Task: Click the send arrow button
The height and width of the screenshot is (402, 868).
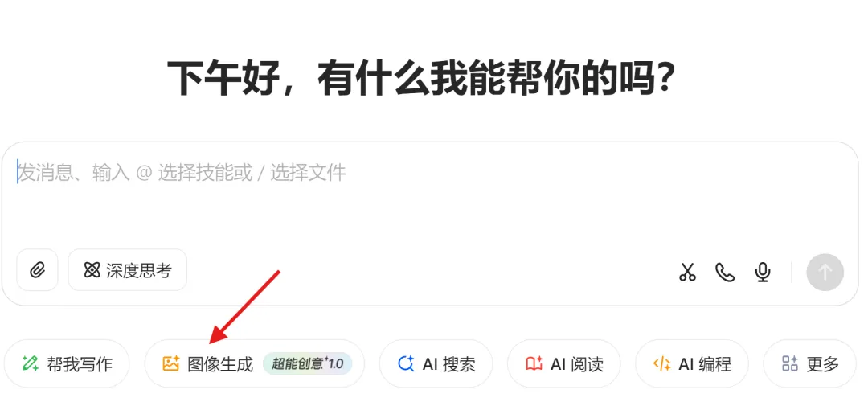Action: click(x=825, y=272)
